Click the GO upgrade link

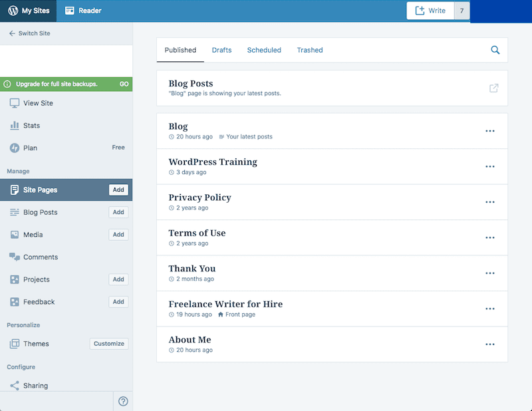coord(124,84)
